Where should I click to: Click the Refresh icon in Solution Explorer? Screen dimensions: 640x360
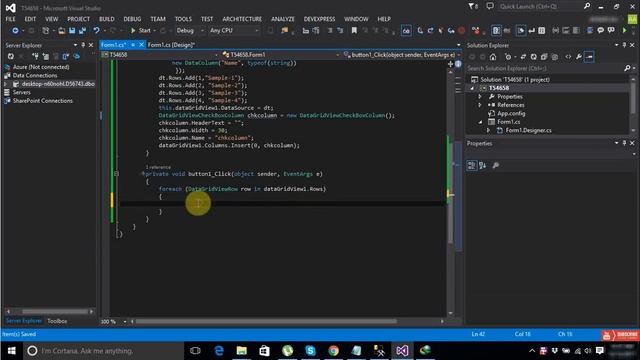pos(533,57)
